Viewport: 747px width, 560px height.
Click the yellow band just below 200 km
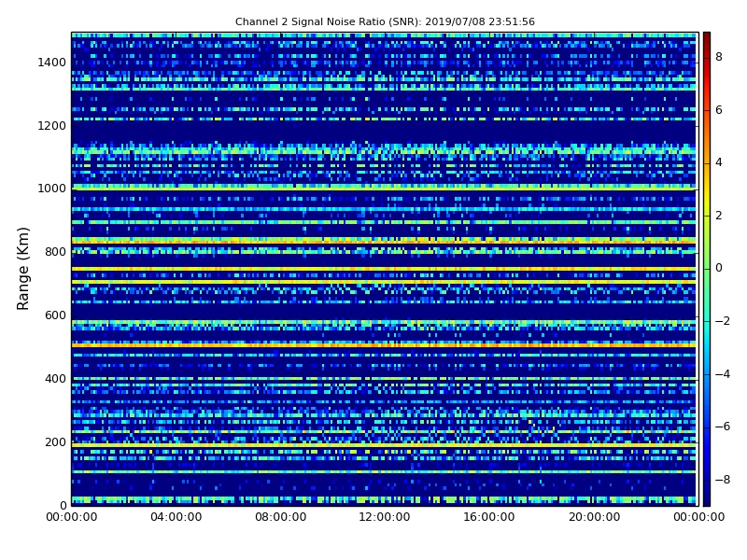(384, 445)
